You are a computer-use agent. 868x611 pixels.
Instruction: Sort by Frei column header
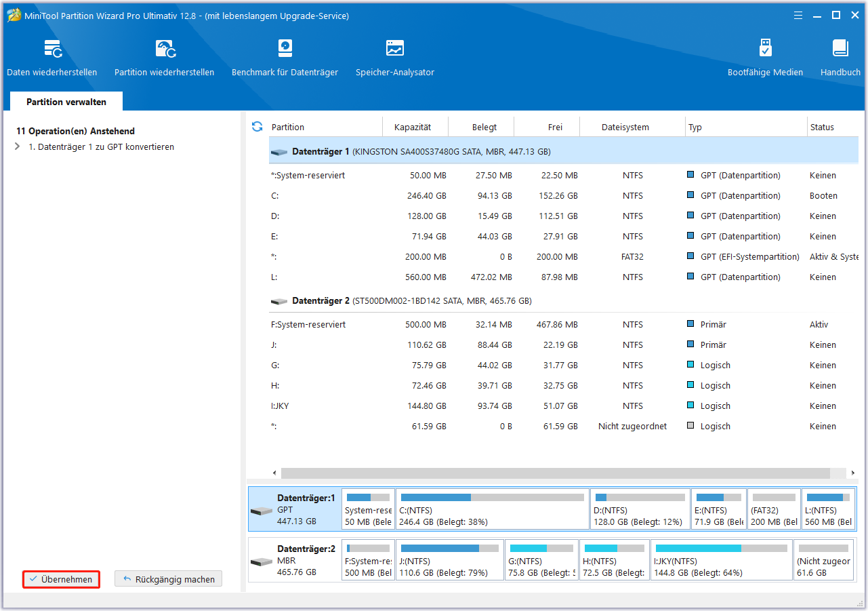pyautogui.click(x=555, y=127)
